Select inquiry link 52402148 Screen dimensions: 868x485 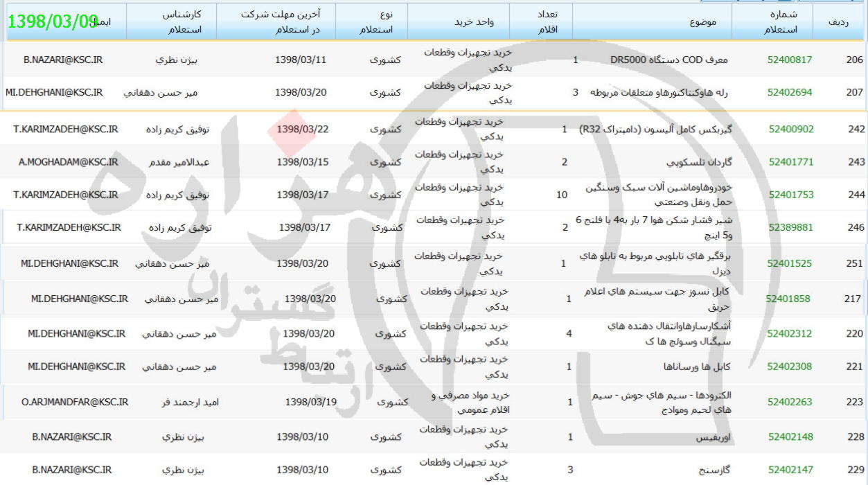pyautogui.click(x=790, y=437)
